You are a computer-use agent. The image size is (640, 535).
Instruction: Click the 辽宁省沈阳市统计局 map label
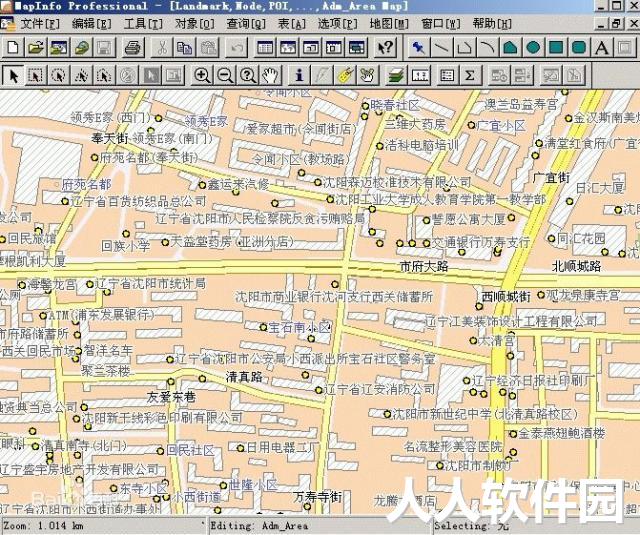pyautogui.click(x=151, y=283)
